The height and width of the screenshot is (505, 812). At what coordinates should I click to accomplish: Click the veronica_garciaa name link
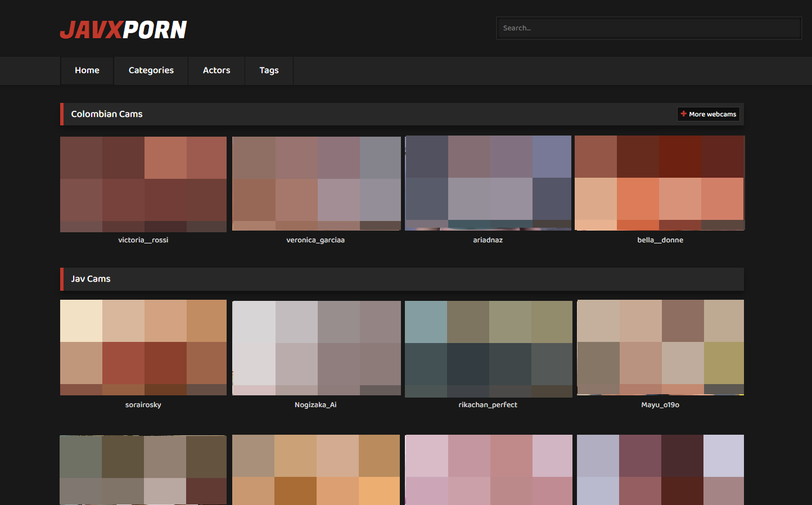pos(315,240)
